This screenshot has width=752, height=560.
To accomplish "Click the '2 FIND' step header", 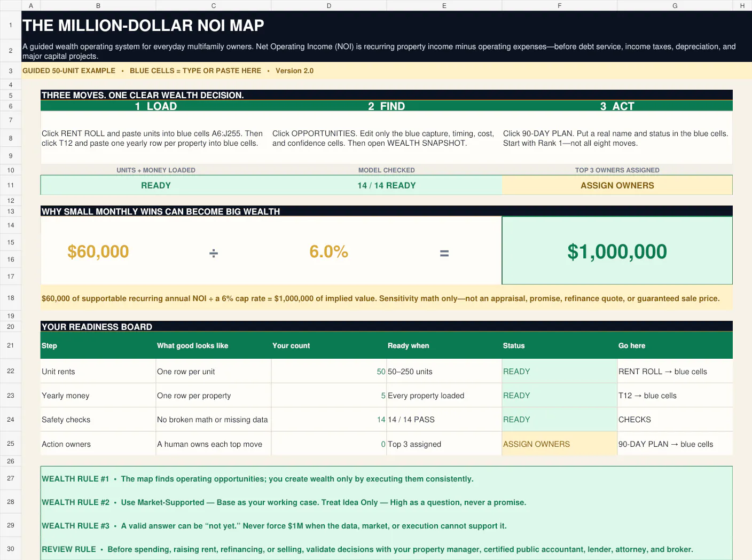I will click(x=387, y=106).
